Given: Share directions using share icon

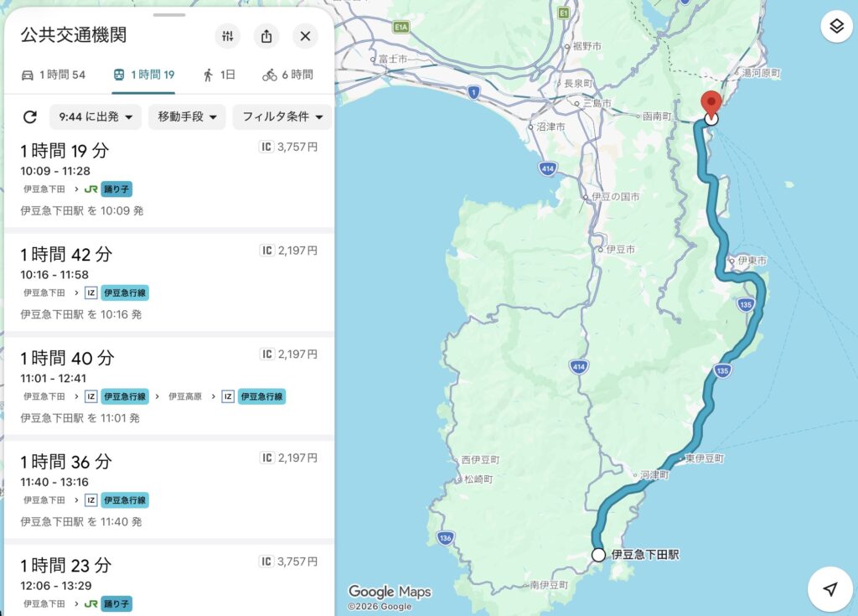Looking at the screenshot, I should 266,36.
